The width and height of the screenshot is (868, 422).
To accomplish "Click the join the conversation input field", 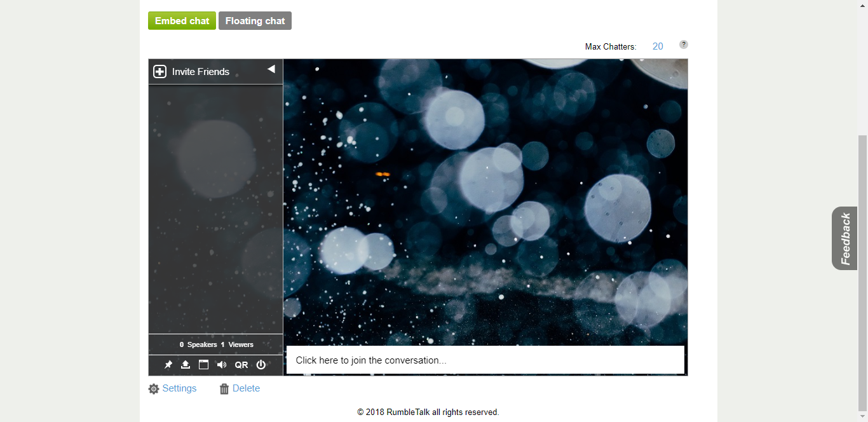I will 485,360.
